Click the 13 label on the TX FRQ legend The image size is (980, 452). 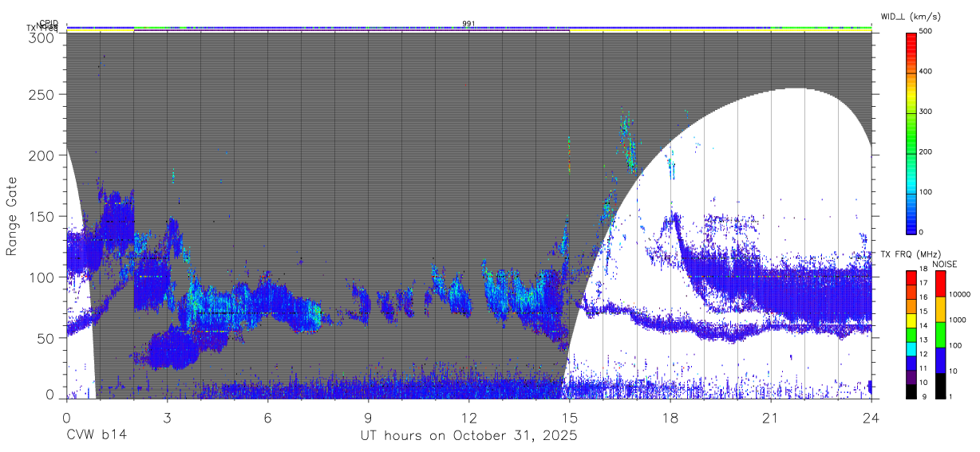click(x=924, y=340)
